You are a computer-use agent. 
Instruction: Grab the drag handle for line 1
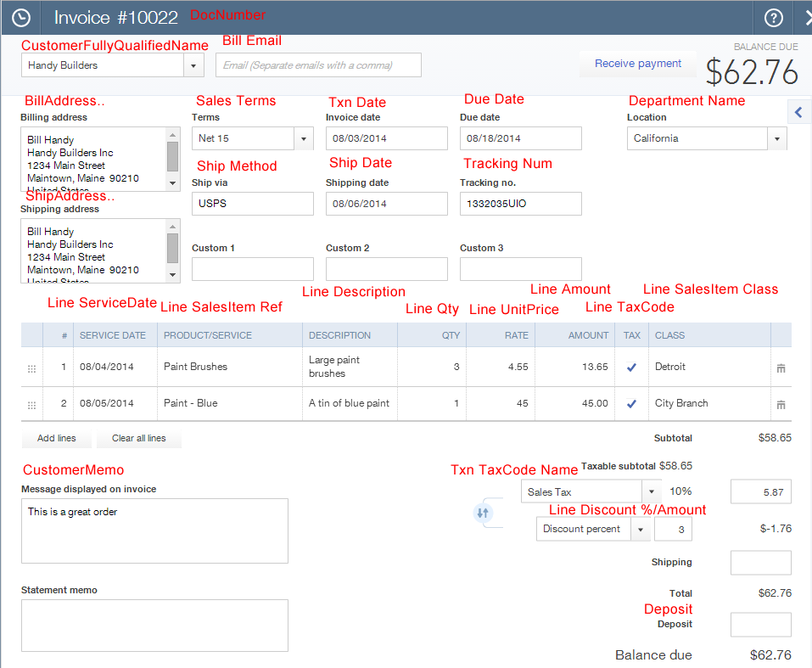coord(31,368)
